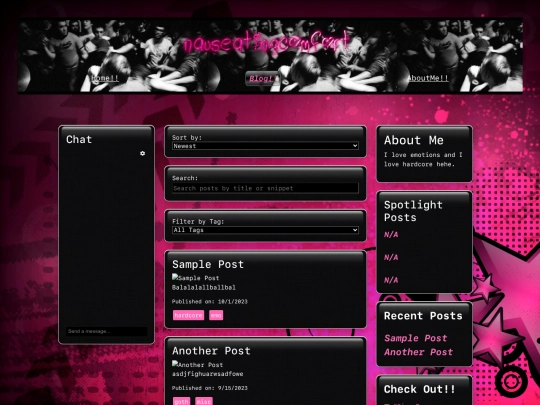The width and height of the screenshot is (540, 405).
Task: Click the asdjfighuarwsadfowe snippet text
Action: pos(208,374)
